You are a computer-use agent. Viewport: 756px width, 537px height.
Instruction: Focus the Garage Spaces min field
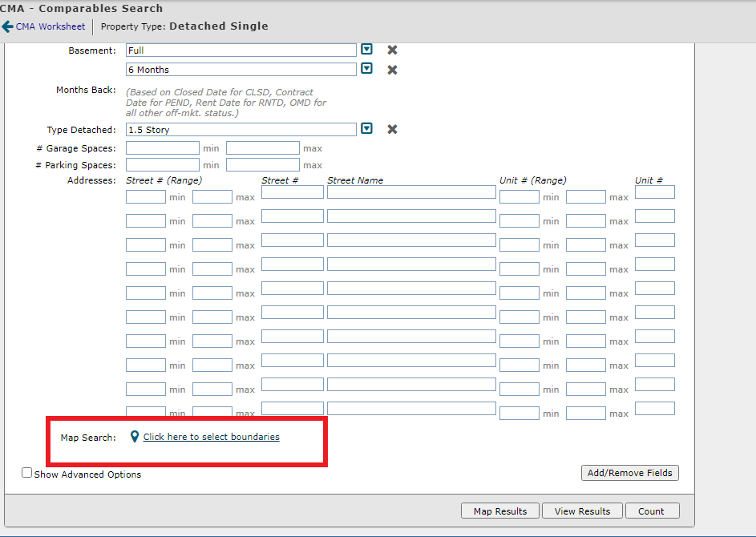pos(163,148)
